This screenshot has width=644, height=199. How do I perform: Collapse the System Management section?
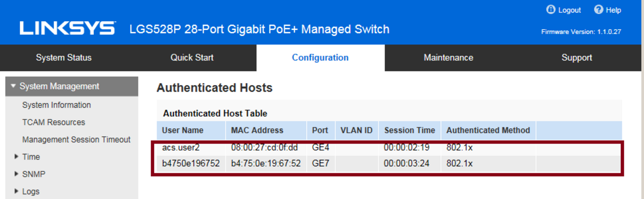[x=14, y=86]
